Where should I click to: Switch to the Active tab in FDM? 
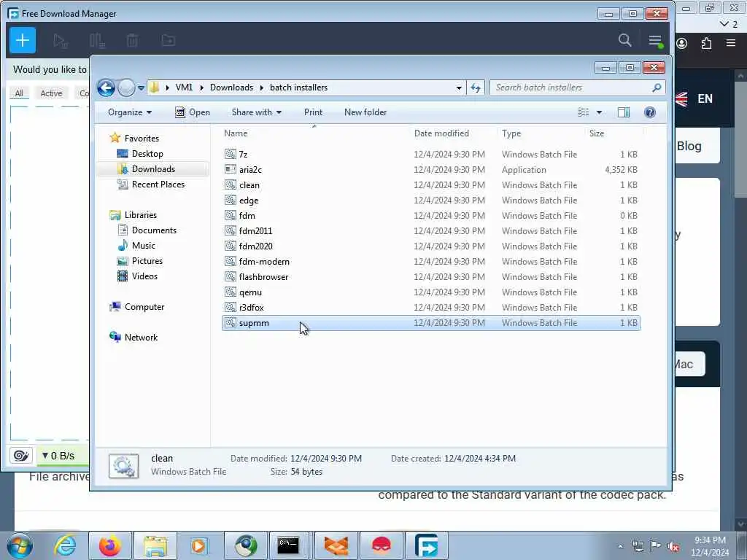51,93
